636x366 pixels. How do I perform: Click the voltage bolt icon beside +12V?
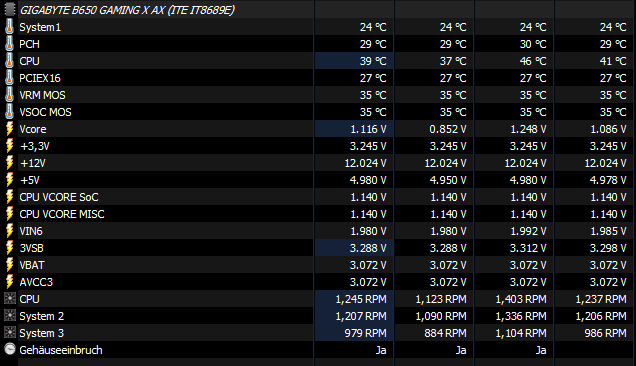point(9,163)
